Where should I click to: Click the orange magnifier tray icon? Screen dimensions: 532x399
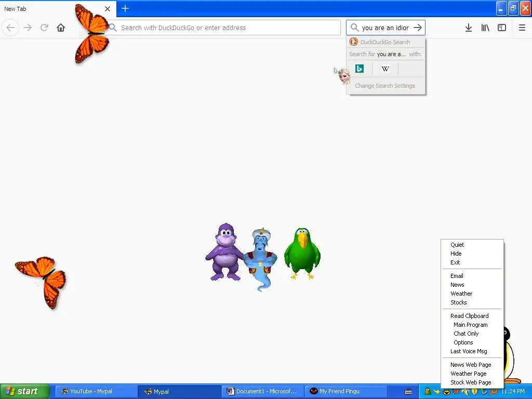pos(494,392)
